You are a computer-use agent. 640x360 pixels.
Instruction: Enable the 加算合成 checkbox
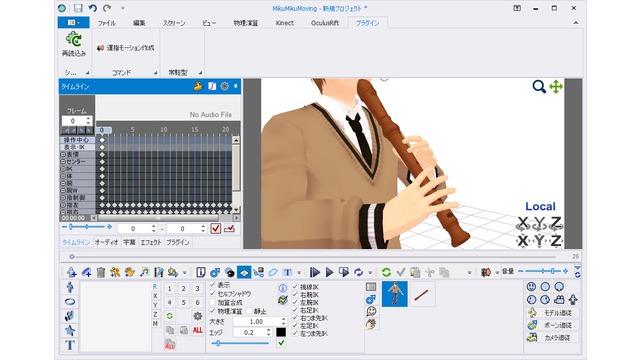click(212, 302)
